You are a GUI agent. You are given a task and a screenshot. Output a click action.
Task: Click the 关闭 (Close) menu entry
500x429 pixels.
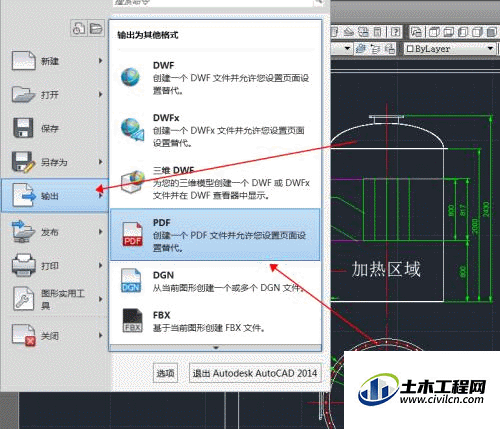pyautogui.click(x=55, y=335)
